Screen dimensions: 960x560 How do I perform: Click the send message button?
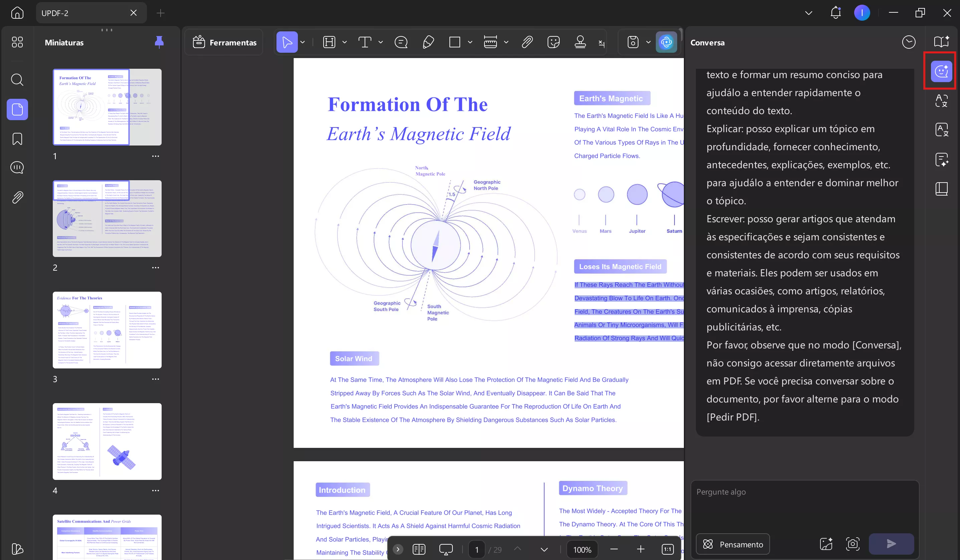(x=891, y=544)
